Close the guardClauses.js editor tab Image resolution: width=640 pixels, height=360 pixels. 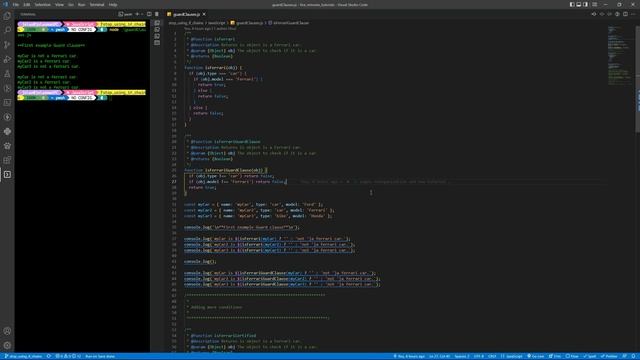click(x=204, y=14)
